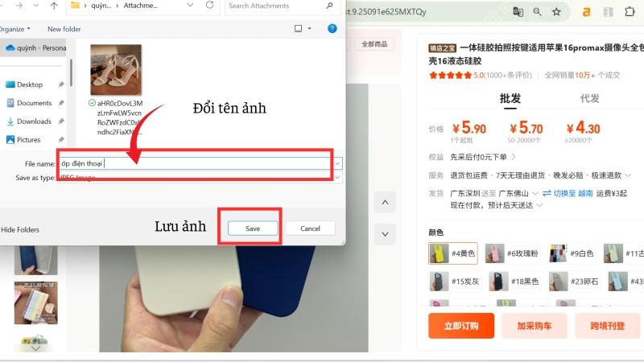
Task: Click thumbnail list scroll-down chevron
Action: click(35, 348)
